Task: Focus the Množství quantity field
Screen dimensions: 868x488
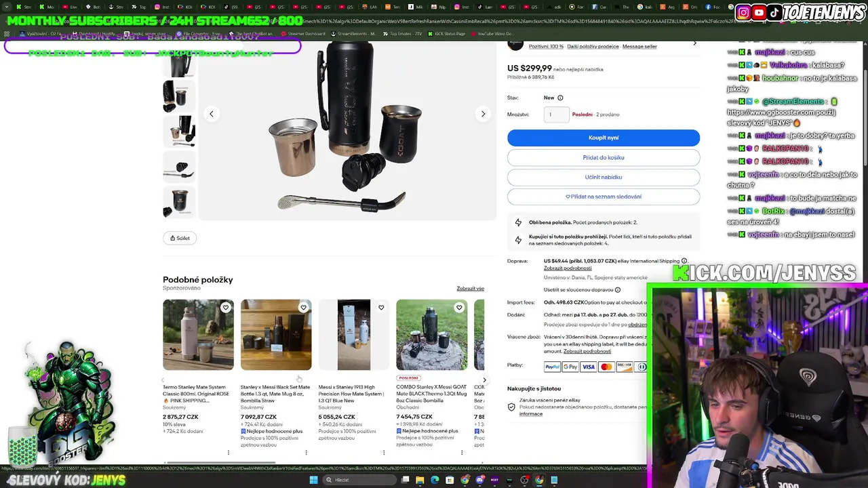Action: [x=557, y=115]
